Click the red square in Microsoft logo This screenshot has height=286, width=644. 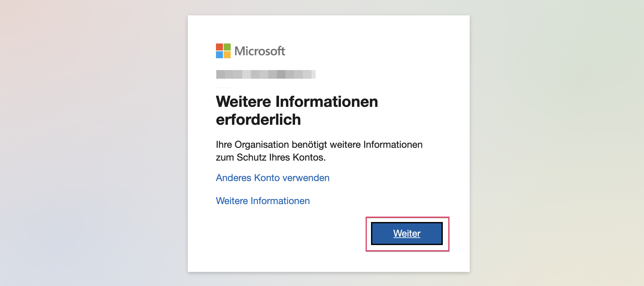coord(219,47)
